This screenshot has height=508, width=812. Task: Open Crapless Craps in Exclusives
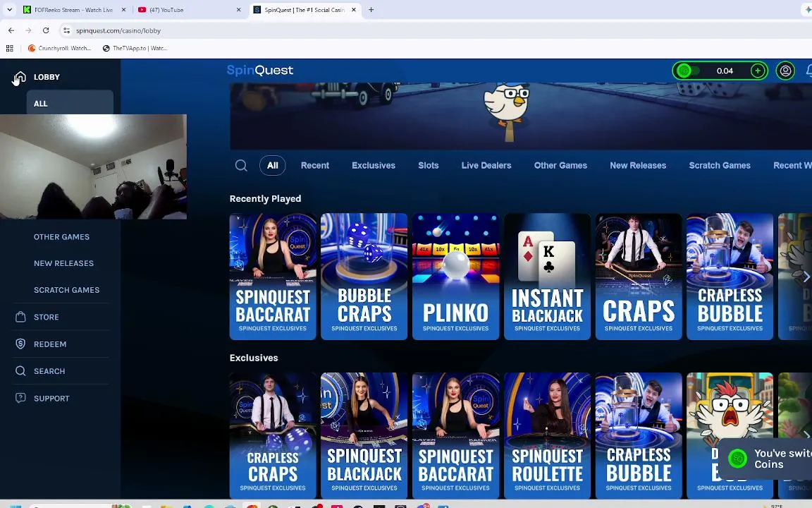273,435
